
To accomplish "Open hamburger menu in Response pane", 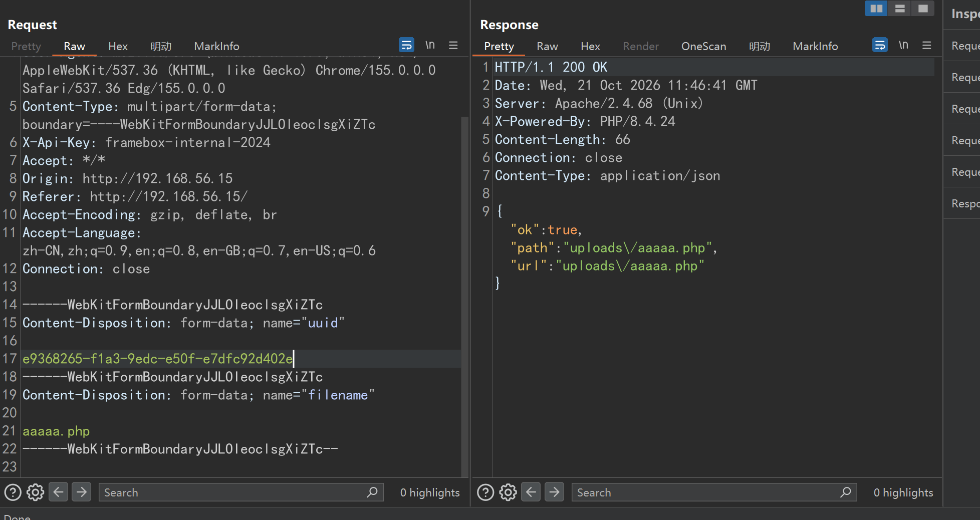I will (927, 45).
